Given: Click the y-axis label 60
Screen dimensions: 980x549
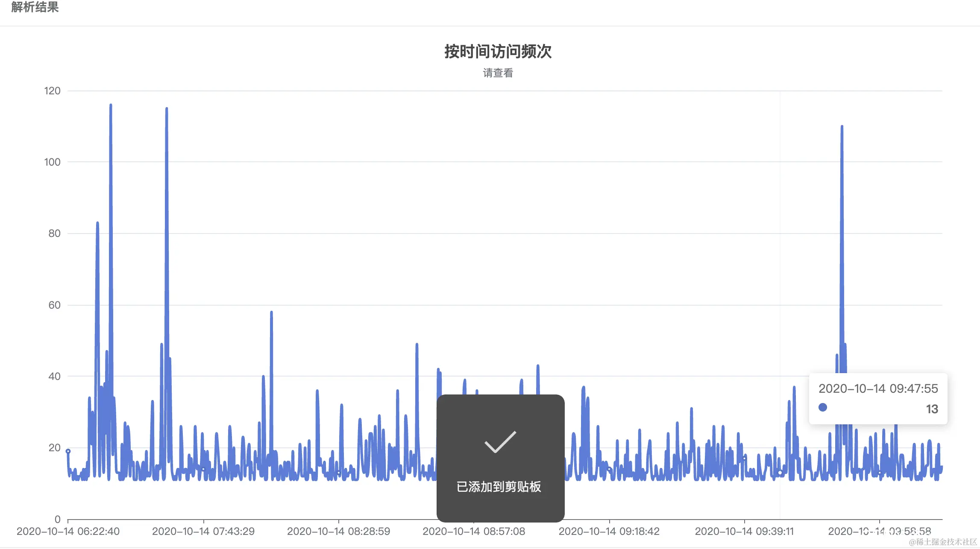Looking at the screenshot, I should [x=54, y=305].
